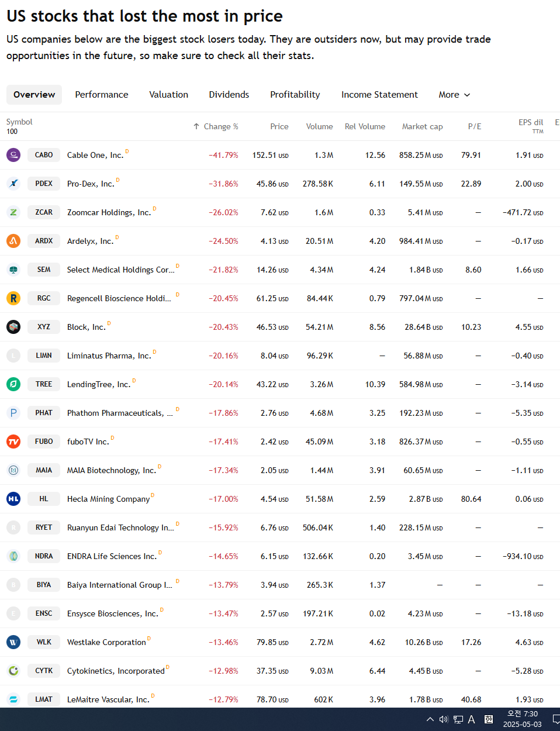Open the taskbar network icon
The height and width of the screenshot is (731, 560).
pyautogui.click(x=458, y=719)
